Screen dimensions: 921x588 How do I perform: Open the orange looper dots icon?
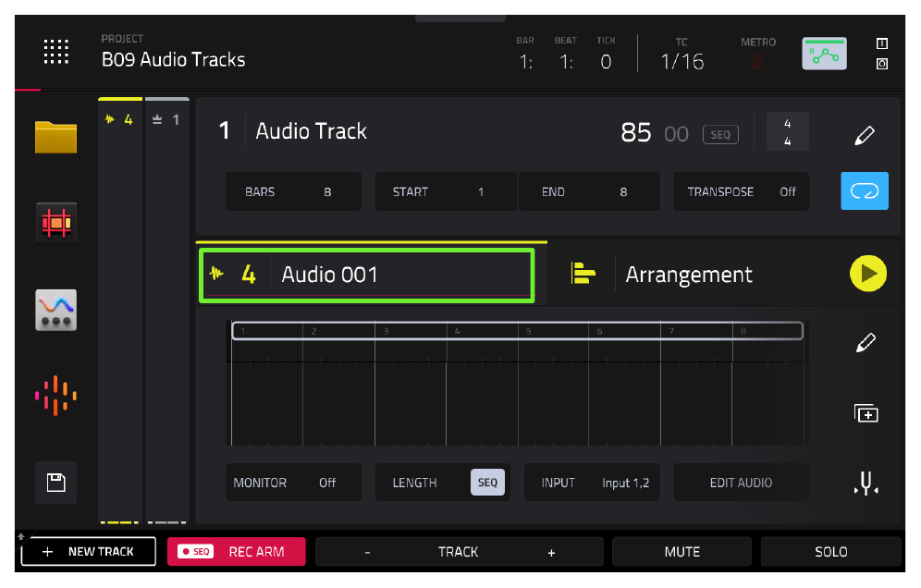tap(55, 396)
